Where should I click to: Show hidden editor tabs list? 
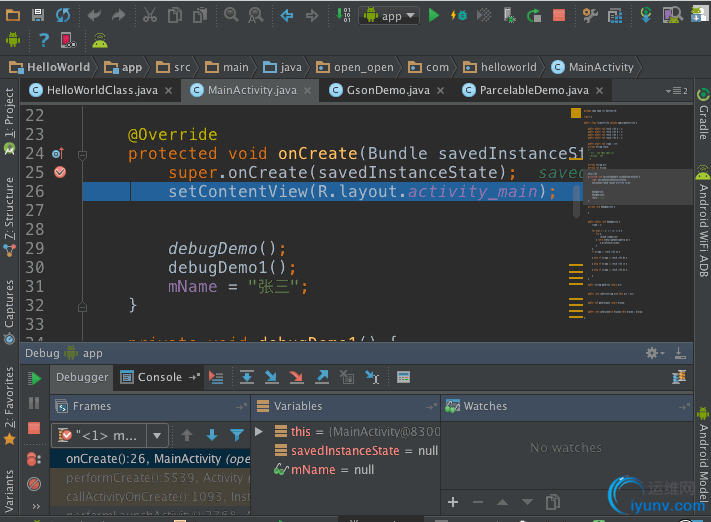[677, 91]
